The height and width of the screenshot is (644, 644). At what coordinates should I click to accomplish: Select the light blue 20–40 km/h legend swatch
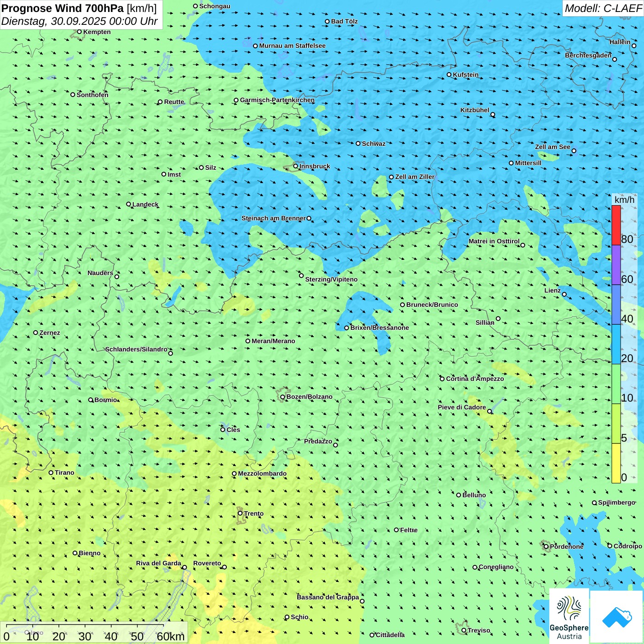coord(616,345)
